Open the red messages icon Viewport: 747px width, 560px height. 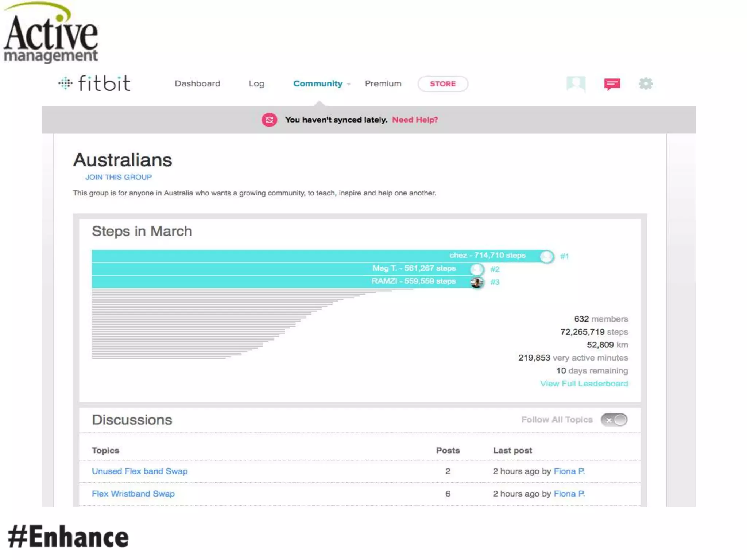(612, 84)
